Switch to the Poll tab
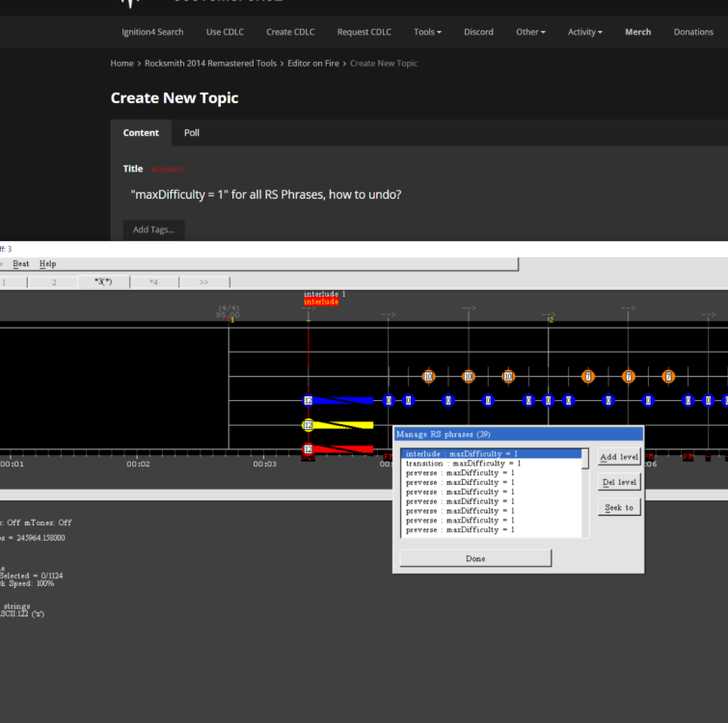Image resolution: width=728 pixels, height=723 pixels. point(192,133)
